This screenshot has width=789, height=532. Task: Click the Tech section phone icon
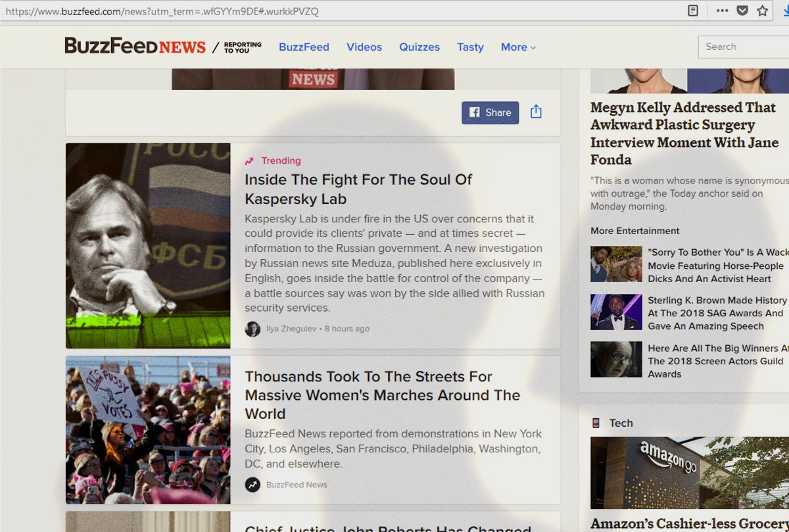click(x=596, y=423)
